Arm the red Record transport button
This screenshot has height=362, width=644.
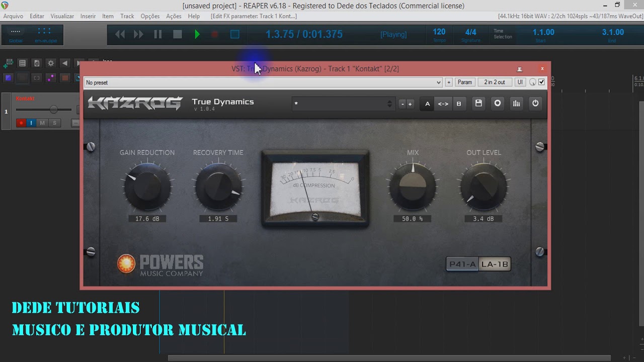[215, 34]
